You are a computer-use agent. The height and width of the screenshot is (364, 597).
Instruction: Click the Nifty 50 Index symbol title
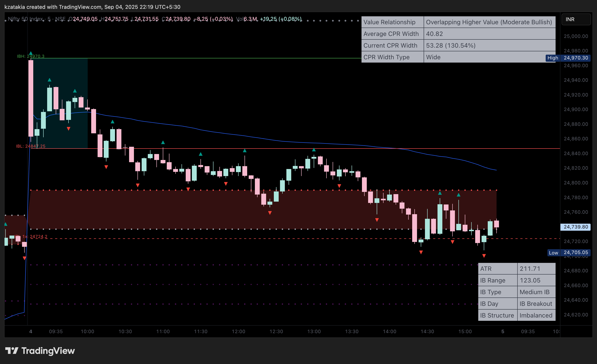(x=25, y=19)
